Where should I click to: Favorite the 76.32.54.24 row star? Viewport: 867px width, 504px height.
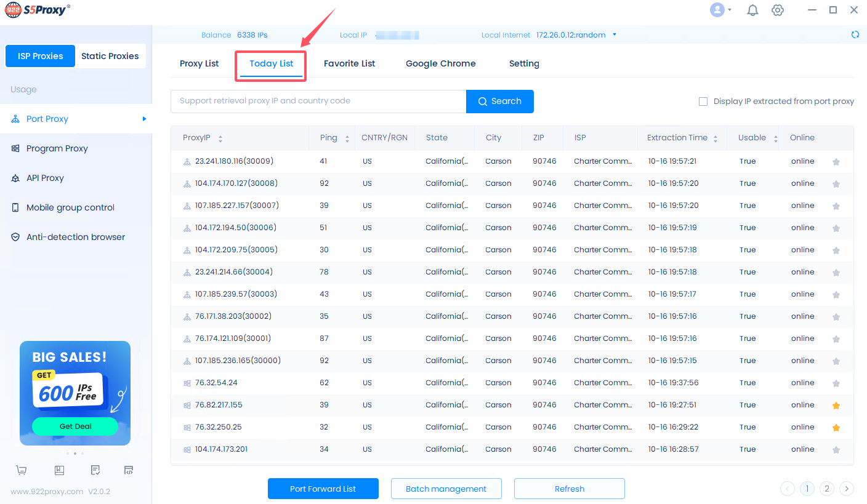(836, 383)
